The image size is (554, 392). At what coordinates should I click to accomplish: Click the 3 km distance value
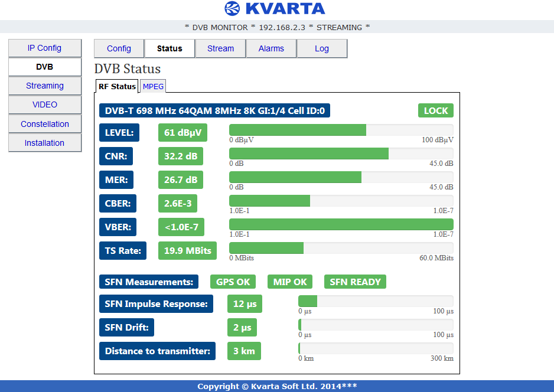pos(244,351)
